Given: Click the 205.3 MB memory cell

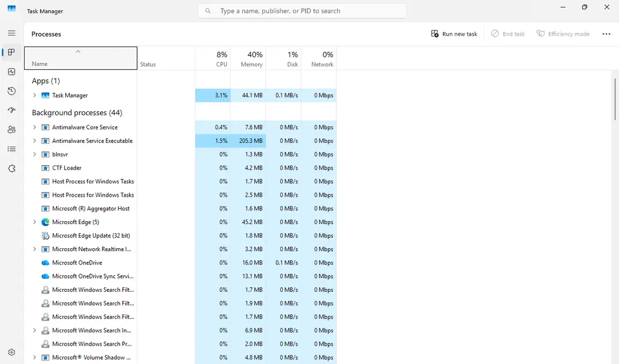Looking at the screenshot, I should pyautogui.click(x=248, y=141).
